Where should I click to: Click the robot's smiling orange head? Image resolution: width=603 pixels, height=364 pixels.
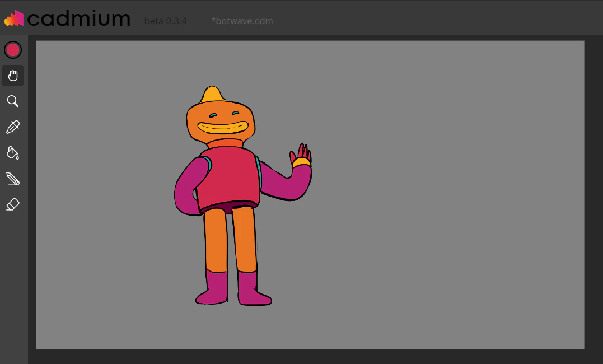click(221, 121)
